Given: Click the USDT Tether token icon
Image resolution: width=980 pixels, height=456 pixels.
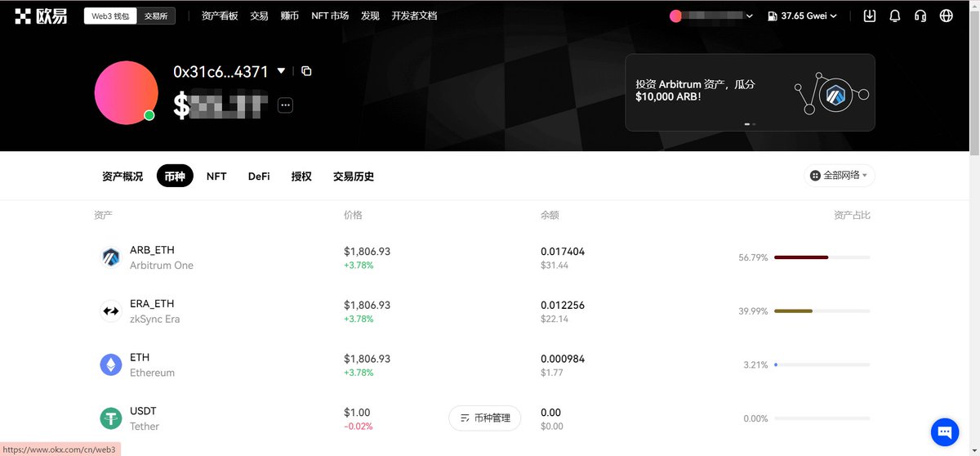Looking at the screenshot, I should point(111,418).
